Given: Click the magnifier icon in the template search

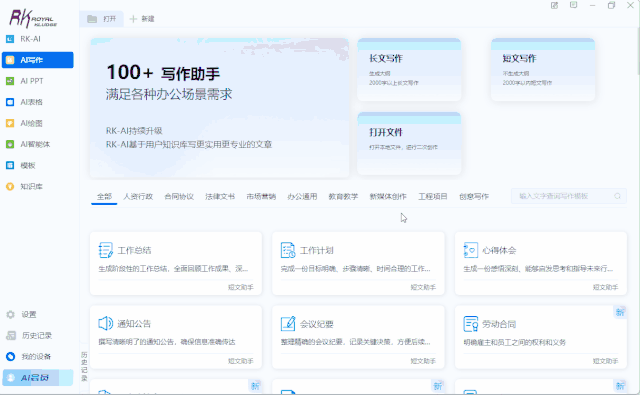Looking at the screenshot, I should pyautogui.click(x=618, y=196).
